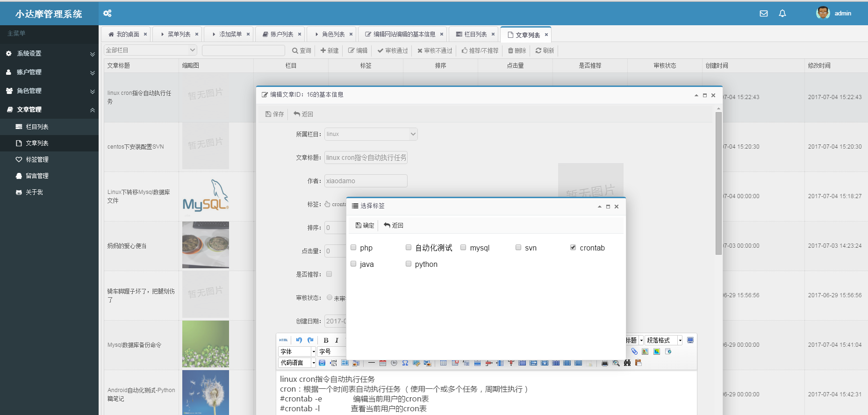Screen dimensions: 868x415
Task: Insert a page break in the editor
Action: [333, 363]
